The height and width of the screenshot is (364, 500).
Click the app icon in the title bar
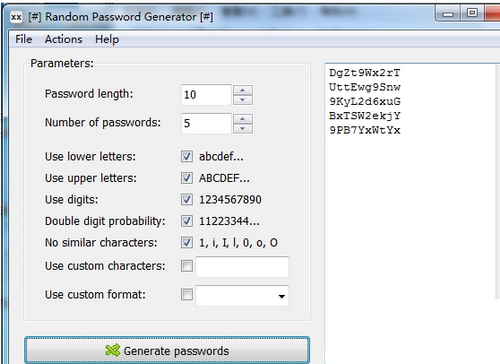tap(16, 17)
